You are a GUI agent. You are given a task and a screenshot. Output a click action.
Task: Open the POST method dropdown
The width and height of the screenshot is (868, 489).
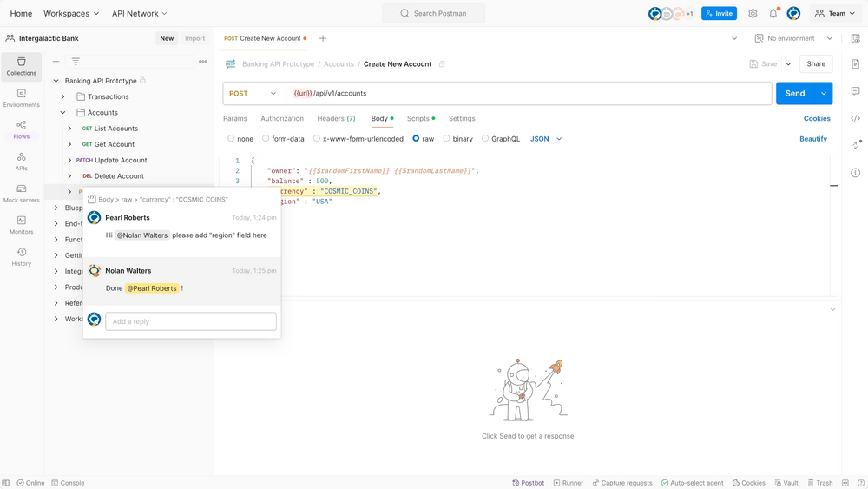(x=253, y=94)
